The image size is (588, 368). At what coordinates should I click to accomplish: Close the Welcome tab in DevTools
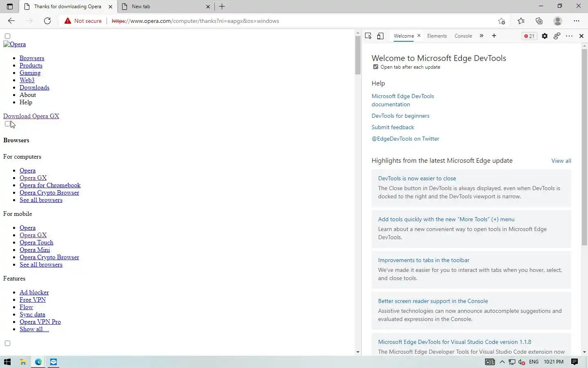(x=419, y=36)
